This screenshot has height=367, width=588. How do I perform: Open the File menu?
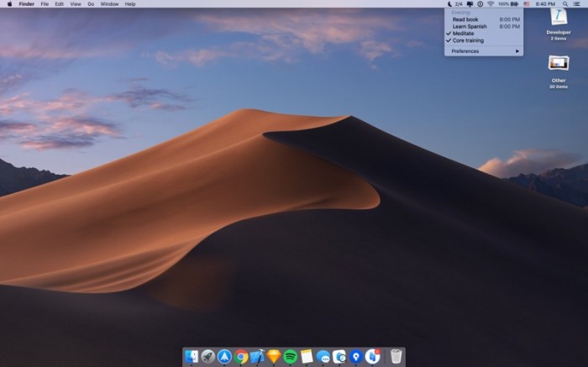pos(45,4)
